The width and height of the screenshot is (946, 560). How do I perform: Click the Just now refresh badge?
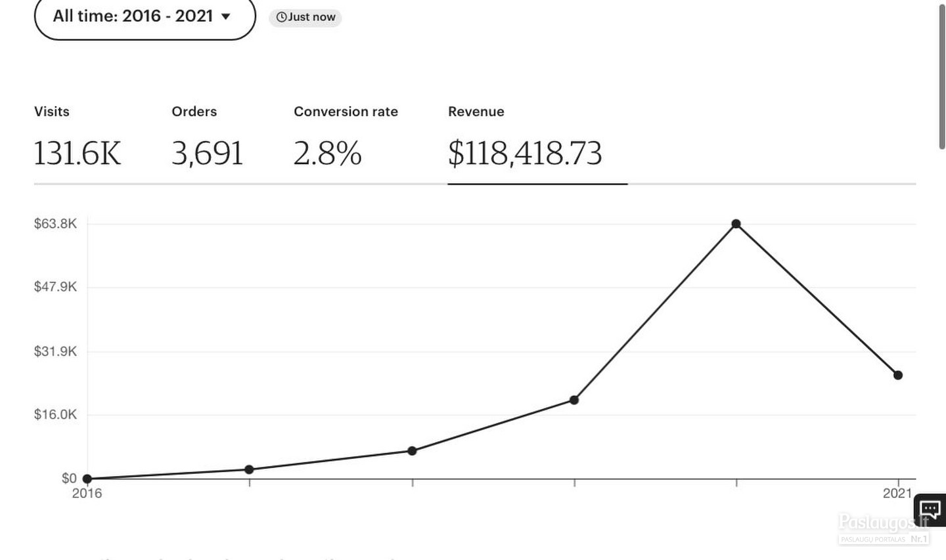pyautogui.click(x=305, y=17)
